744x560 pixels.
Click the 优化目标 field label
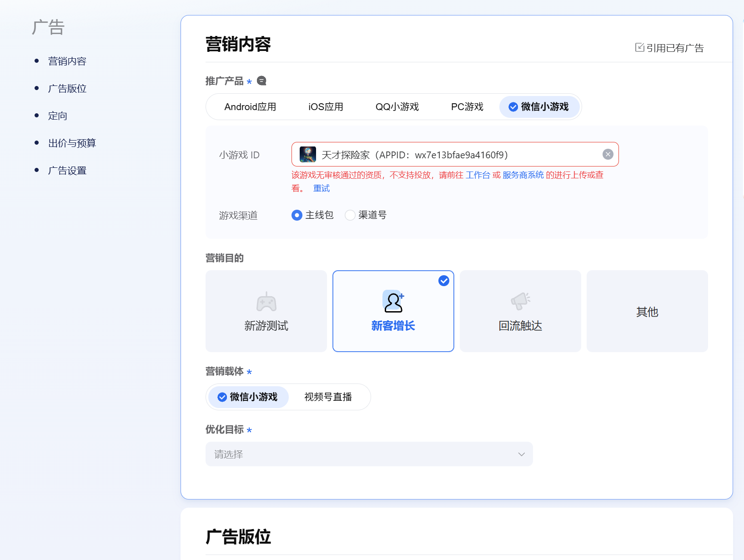(225, 429)
